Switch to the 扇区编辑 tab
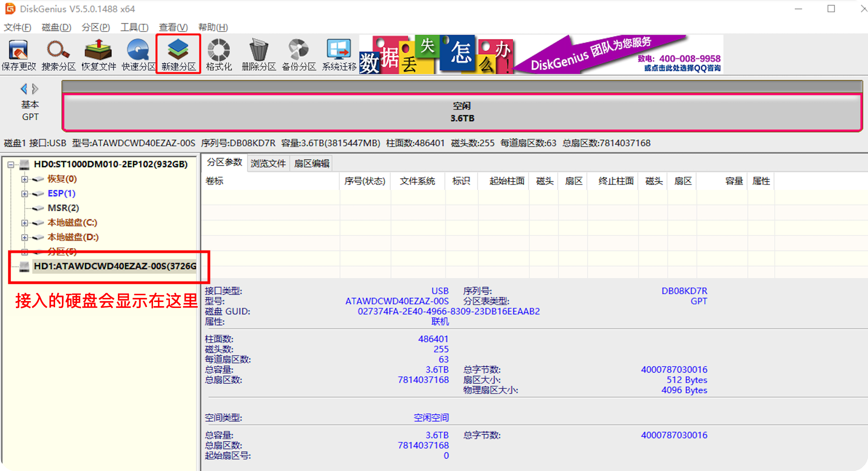The image size is (868, 471). [312, 164]
